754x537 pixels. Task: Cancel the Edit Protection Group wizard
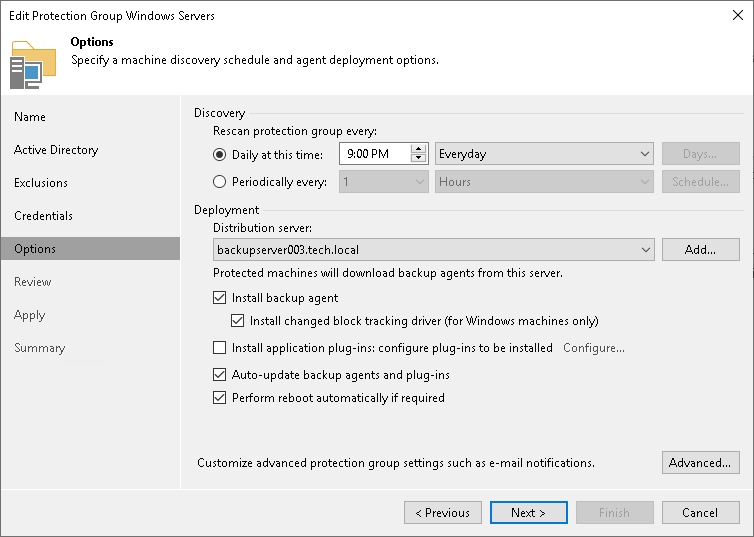[700, 512]
